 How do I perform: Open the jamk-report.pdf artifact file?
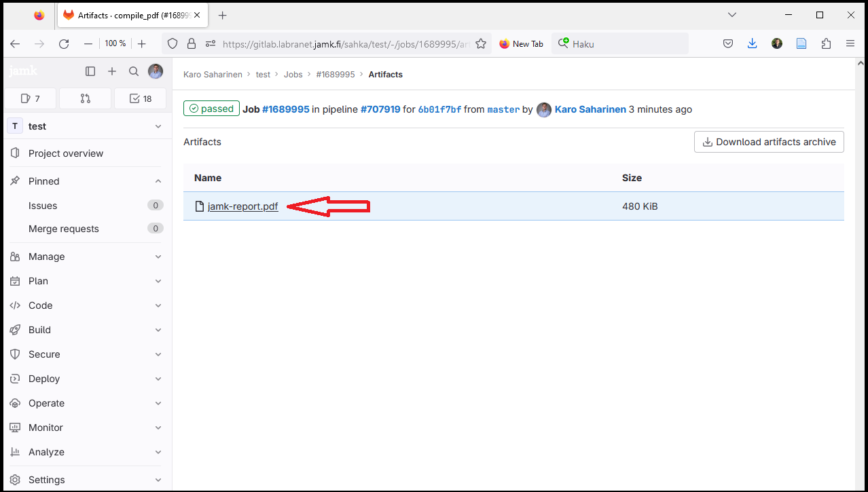coord(242,206)
